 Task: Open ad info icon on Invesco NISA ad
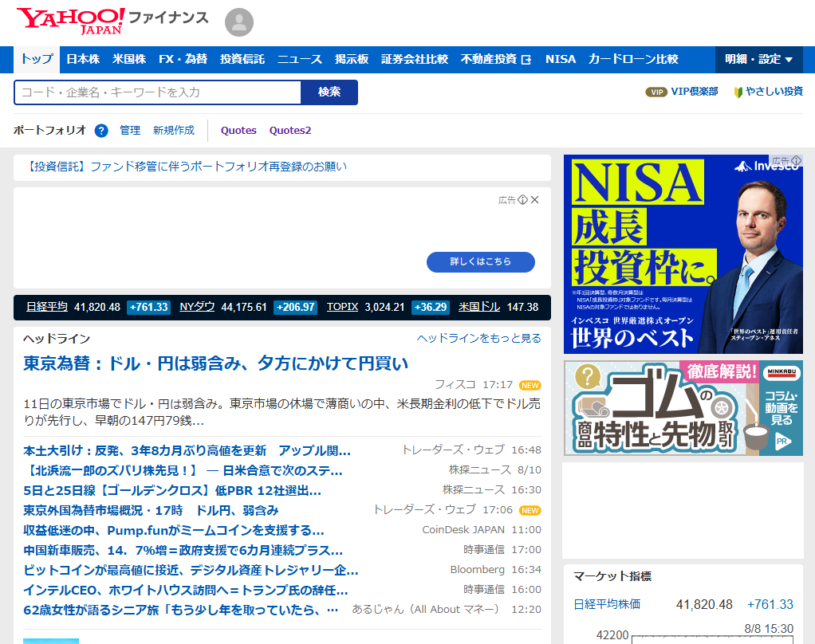pyautogui.click(x=797, y=160)
